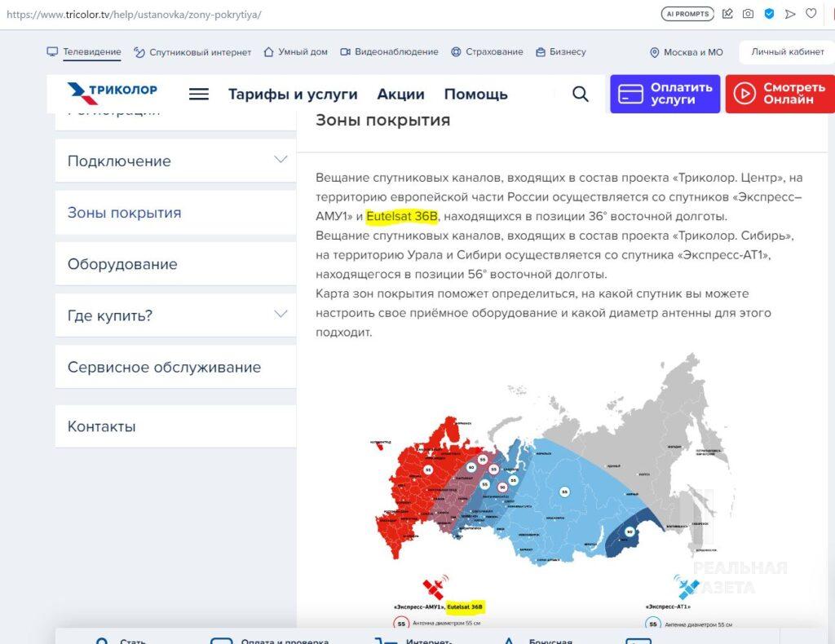The image size is (835, 644).
Task: Click the send paper-plane icon in the address bar
Action: point(790,14)
